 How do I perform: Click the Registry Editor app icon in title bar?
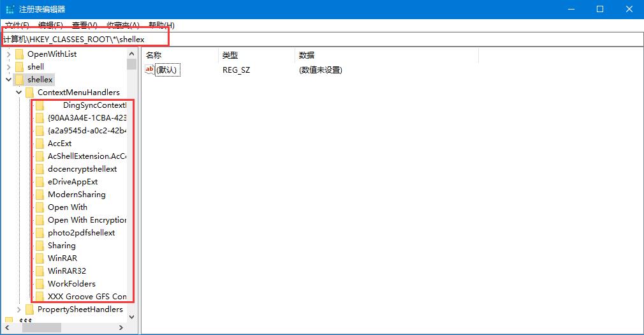10,9
